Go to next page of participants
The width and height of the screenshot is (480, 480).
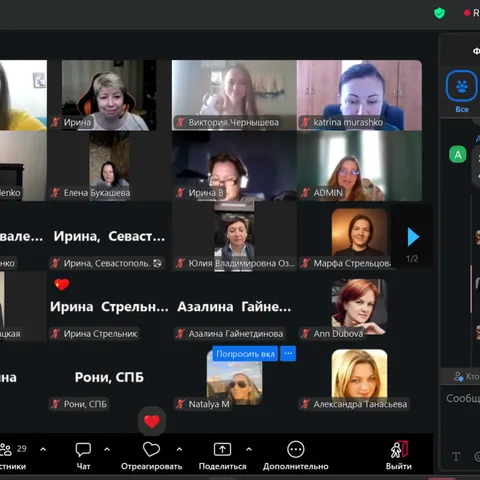(413, 237)
